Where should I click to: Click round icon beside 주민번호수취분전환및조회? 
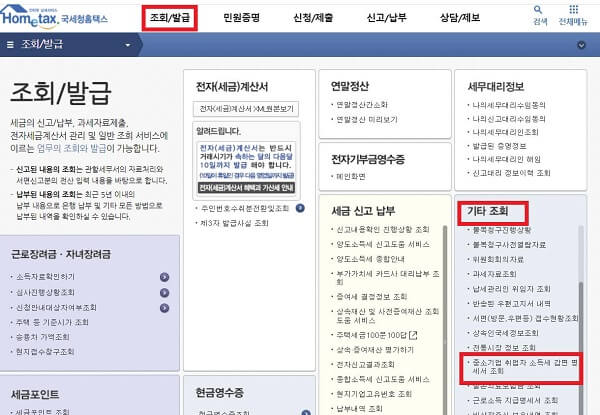coord(300,208)
